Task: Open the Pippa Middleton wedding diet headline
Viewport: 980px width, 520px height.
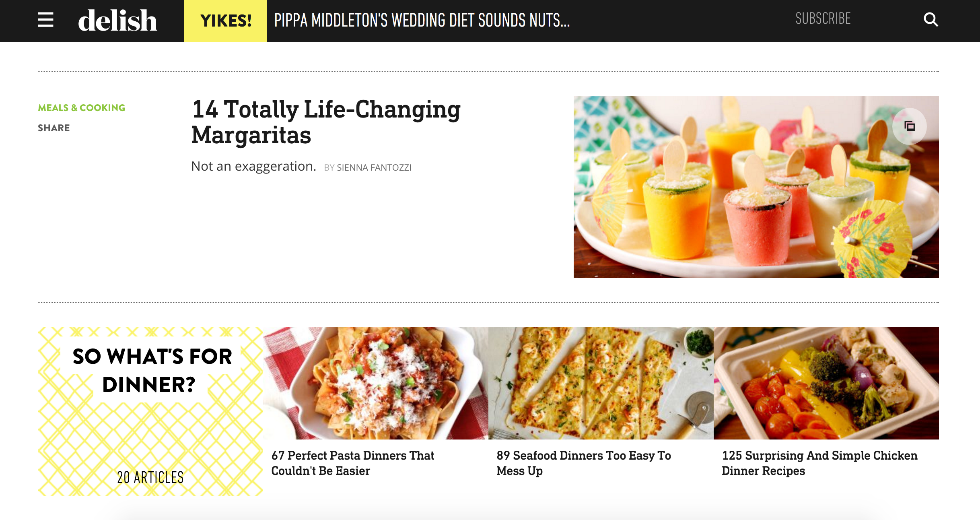Action: tap(422, 21)
